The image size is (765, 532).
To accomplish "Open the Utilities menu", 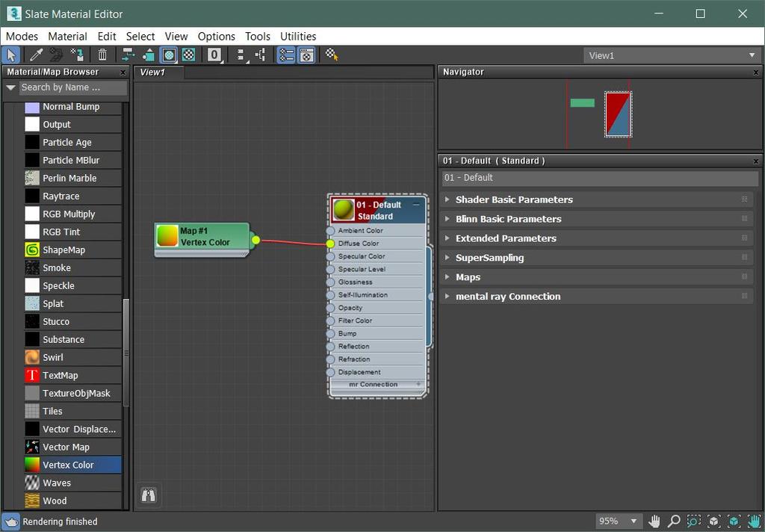I will coord(298,37).
